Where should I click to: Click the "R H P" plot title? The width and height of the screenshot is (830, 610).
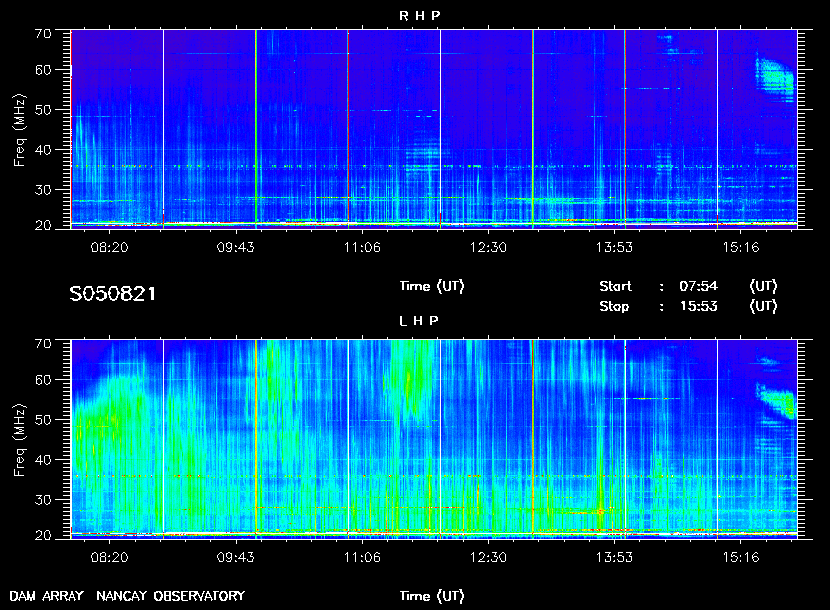click(419, 15)
